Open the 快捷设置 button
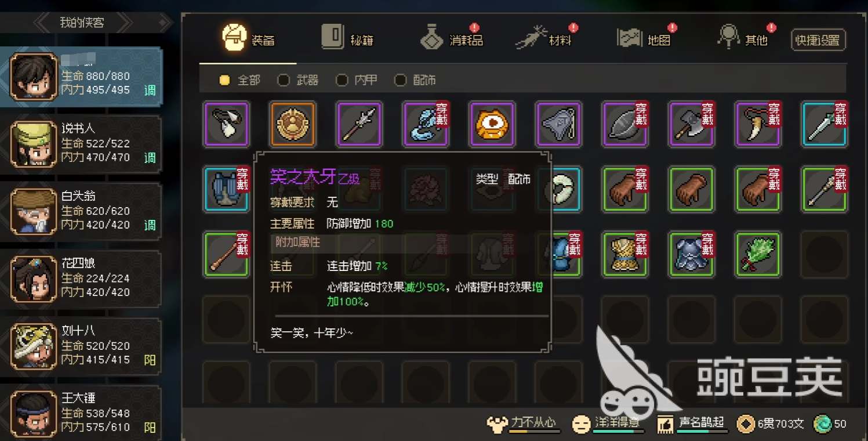 (x=818, y=40)
